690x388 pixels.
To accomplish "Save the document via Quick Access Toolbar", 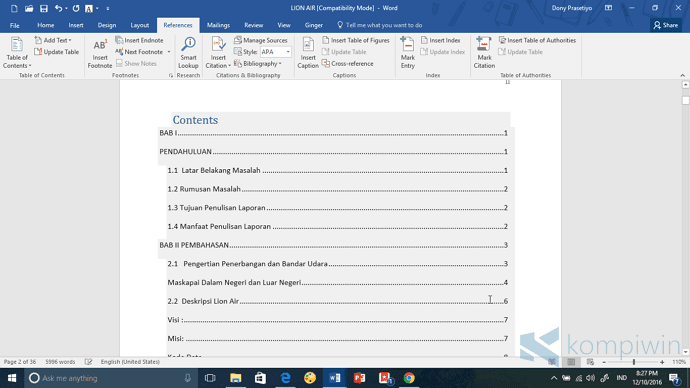I will [44, 8].
